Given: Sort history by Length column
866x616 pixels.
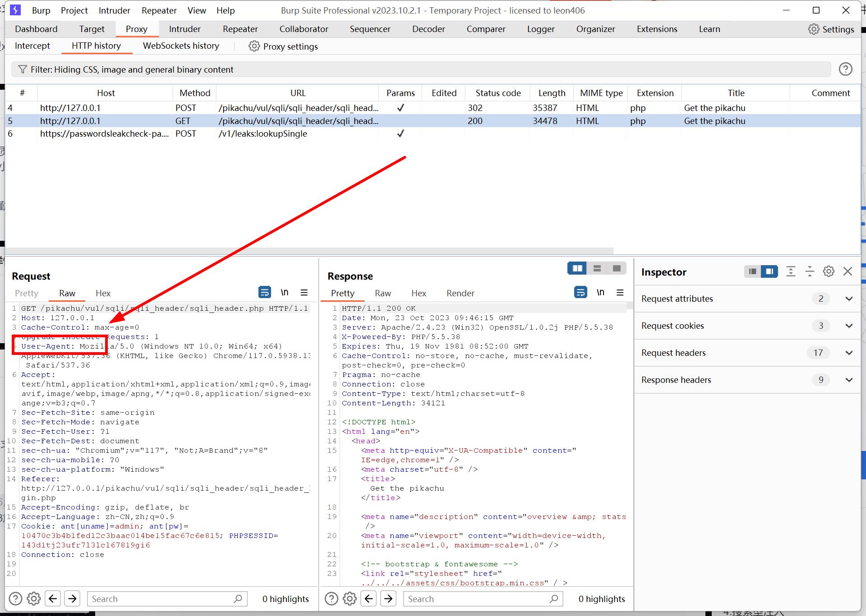Looking at the screenshot, I should (552, 93).
